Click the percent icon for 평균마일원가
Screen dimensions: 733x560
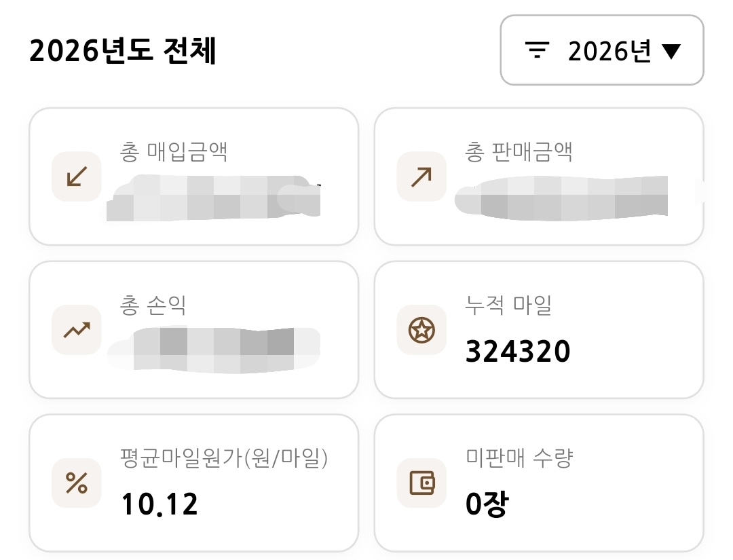pos(77,483)
